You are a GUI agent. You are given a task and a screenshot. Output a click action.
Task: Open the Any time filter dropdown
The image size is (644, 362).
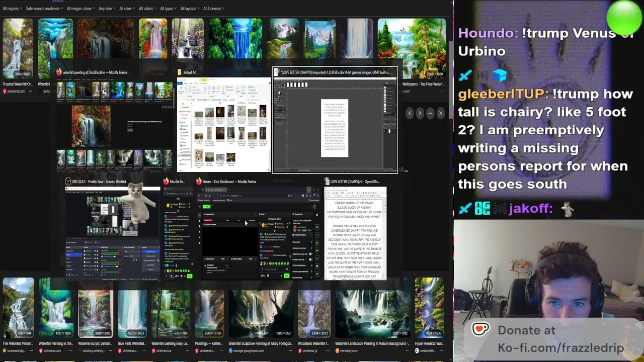point(107,9)
